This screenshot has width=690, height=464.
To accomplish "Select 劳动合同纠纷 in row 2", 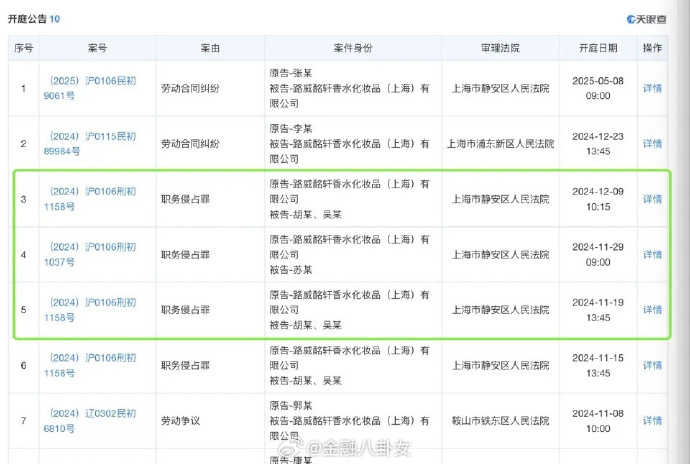I will 190,144.
